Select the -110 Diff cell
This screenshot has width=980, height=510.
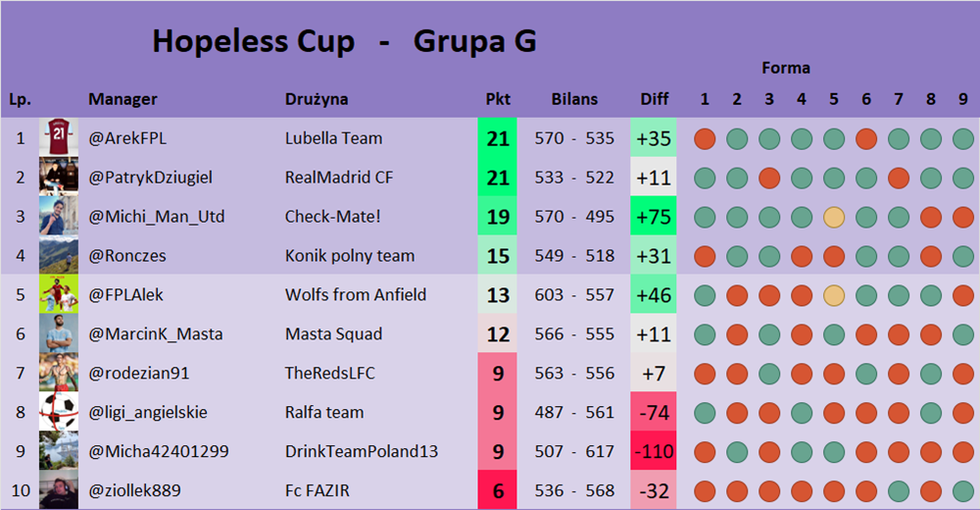coord(654,451)
